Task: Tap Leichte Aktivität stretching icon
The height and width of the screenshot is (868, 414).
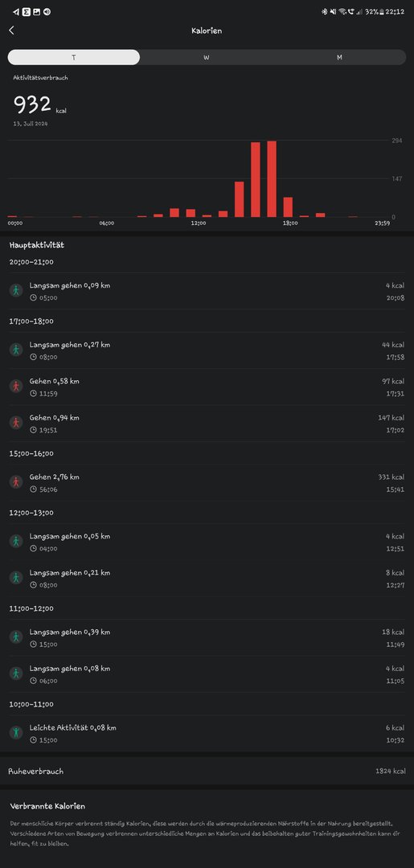Action: pyautogui.click(x=16, y=733)
